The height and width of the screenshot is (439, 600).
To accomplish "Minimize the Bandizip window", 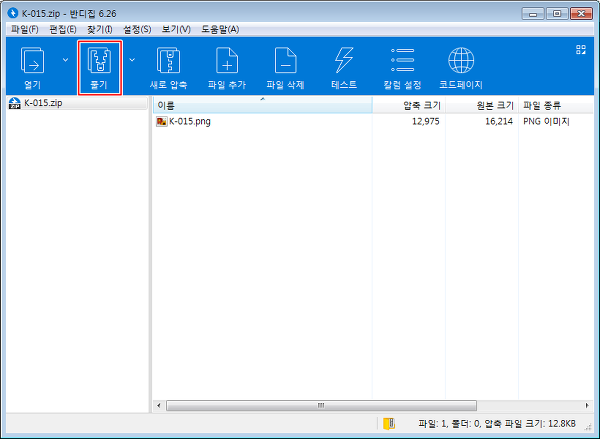I will (533, 14).
